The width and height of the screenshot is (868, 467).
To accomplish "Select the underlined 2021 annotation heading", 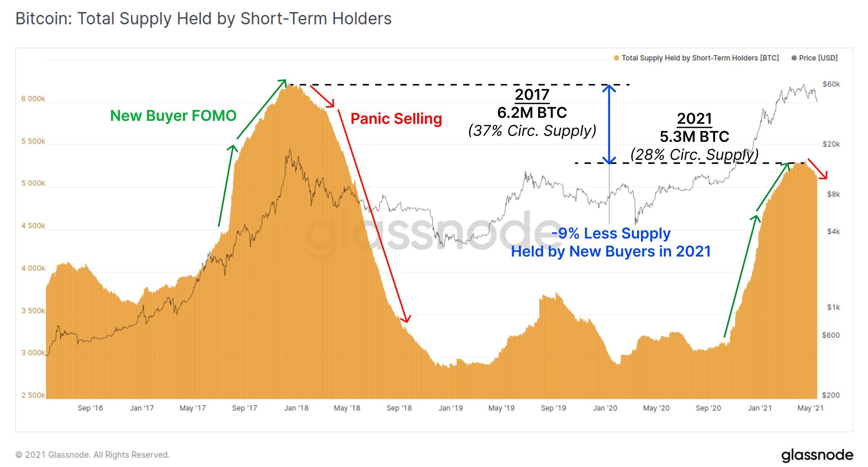I will [694, 119].
